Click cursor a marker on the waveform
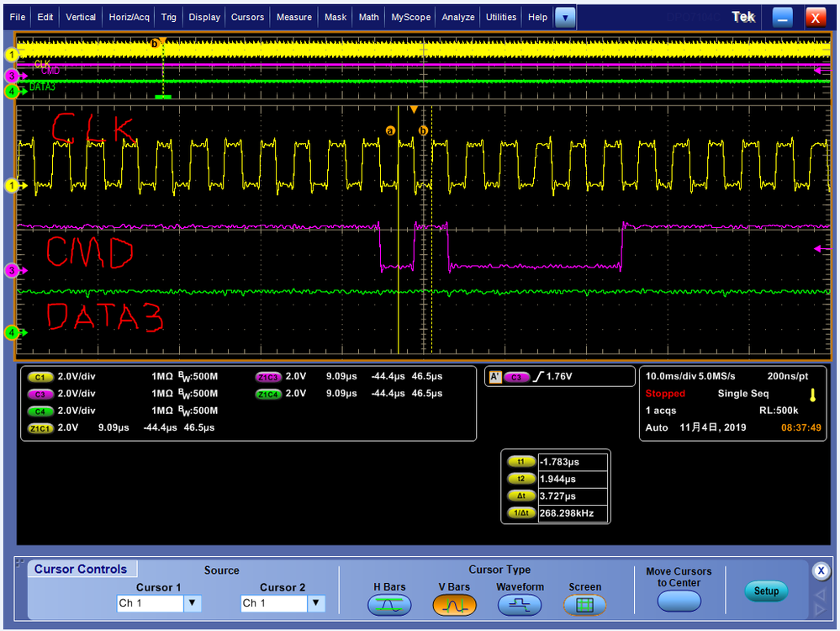840x631 pixels. click(390, 130)
